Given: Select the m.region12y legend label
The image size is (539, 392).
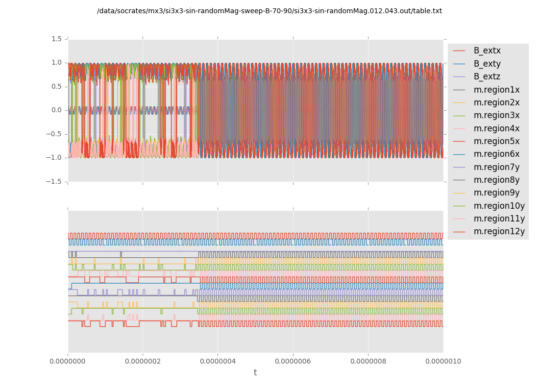Looking at the screenshot, I should [x=499, y=231].
